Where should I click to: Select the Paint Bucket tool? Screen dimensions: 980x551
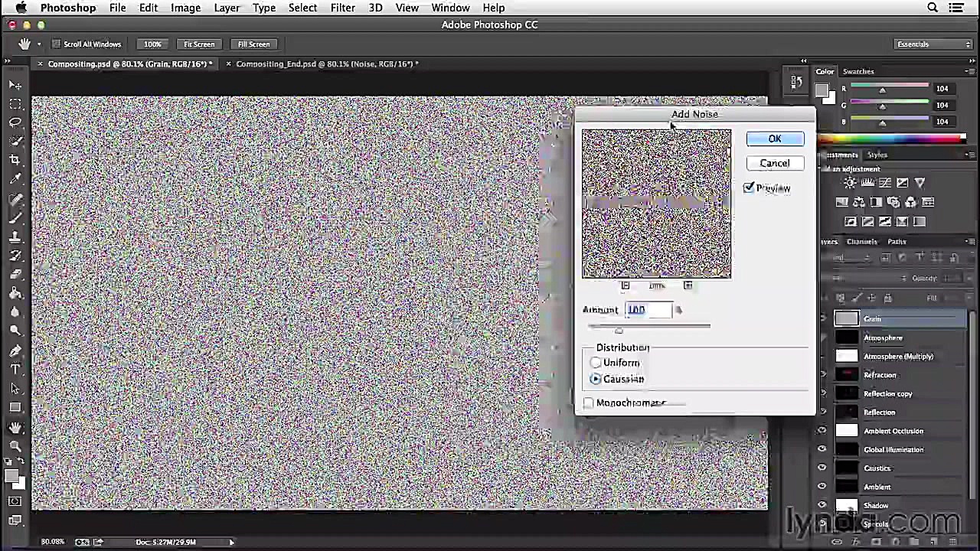[x=15, y=293]
